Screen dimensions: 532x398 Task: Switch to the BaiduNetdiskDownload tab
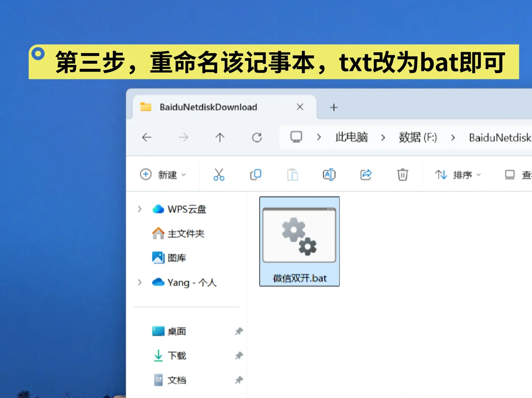(x=208, y=107)
